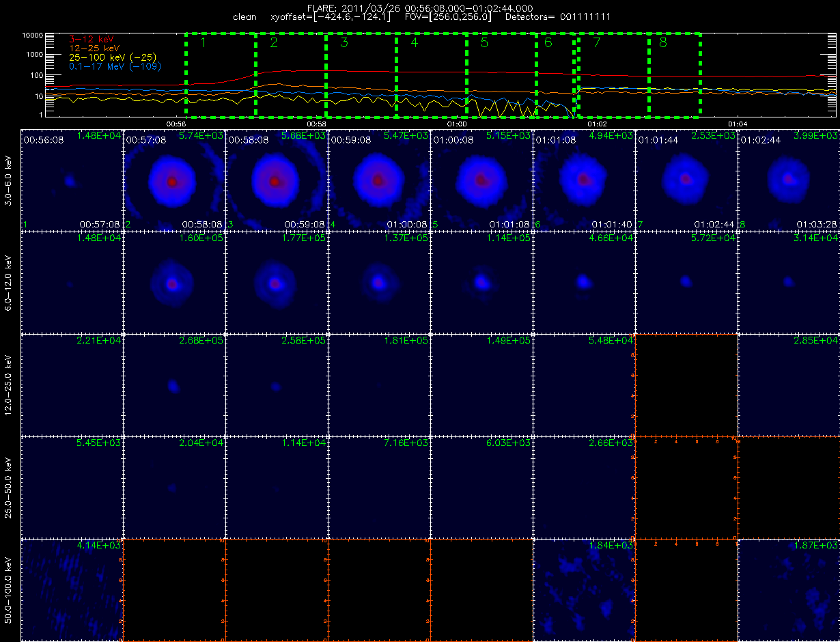Click the 1.87E+03 peak value
Screen dimensions: 840x642
pyautogui.click(x=816, y=545)
